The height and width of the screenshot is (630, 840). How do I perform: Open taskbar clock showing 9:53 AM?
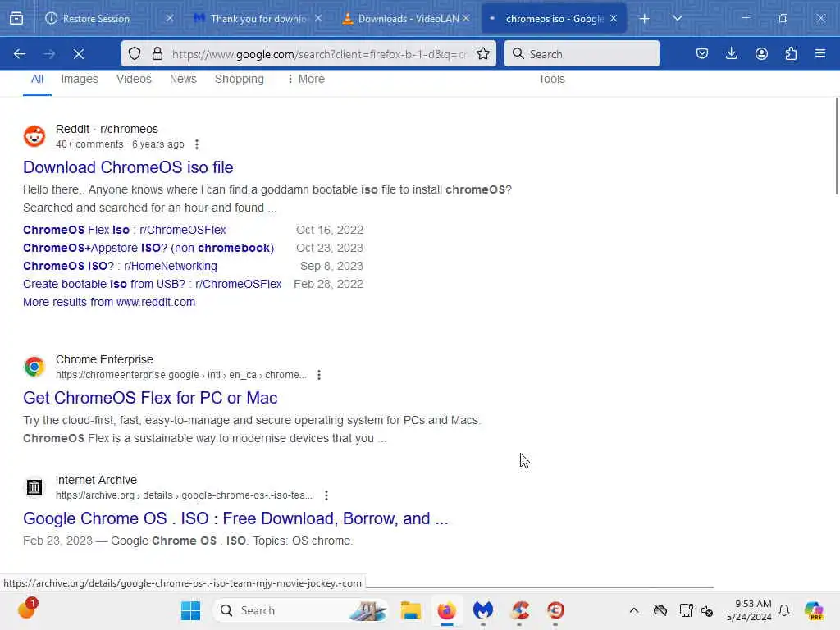click(749, 610)
